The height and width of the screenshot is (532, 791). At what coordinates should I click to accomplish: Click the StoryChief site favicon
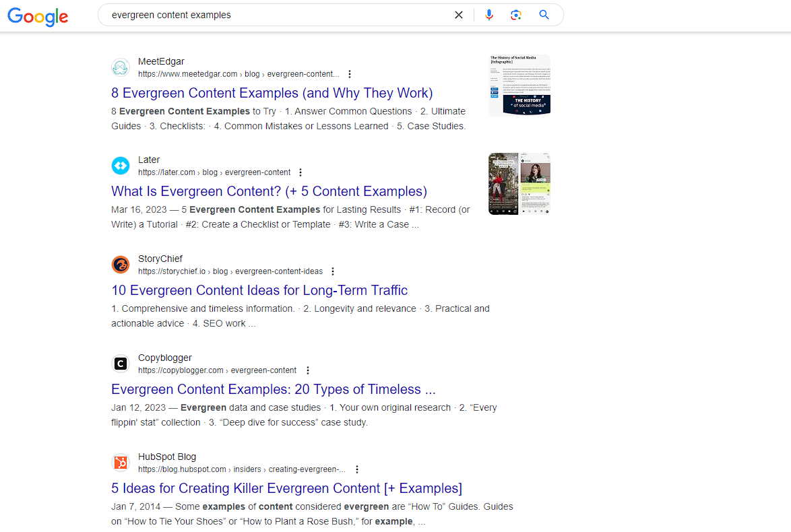(x=121, y=265)
